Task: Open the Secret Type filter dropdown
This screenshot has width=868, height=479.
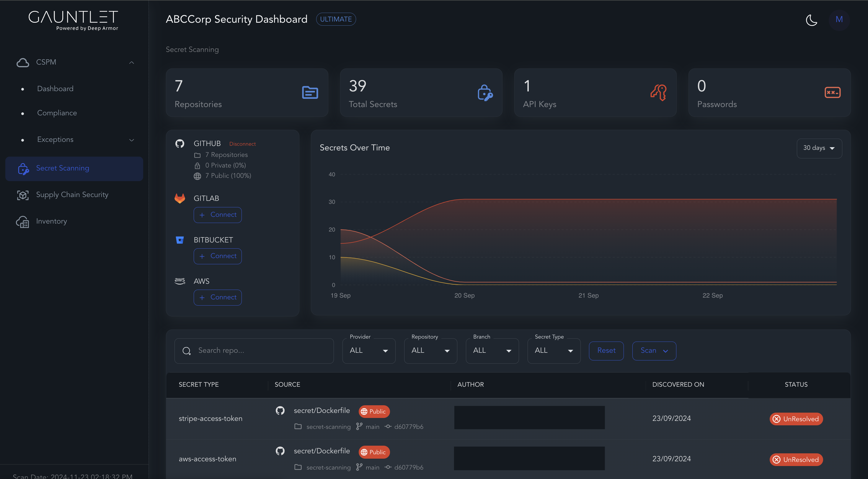Action: pos(554,351)
